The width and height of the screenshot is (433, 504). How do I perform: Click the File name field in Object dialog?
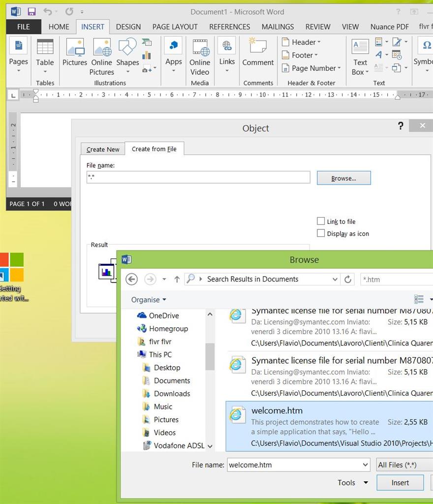pos(198,177)
